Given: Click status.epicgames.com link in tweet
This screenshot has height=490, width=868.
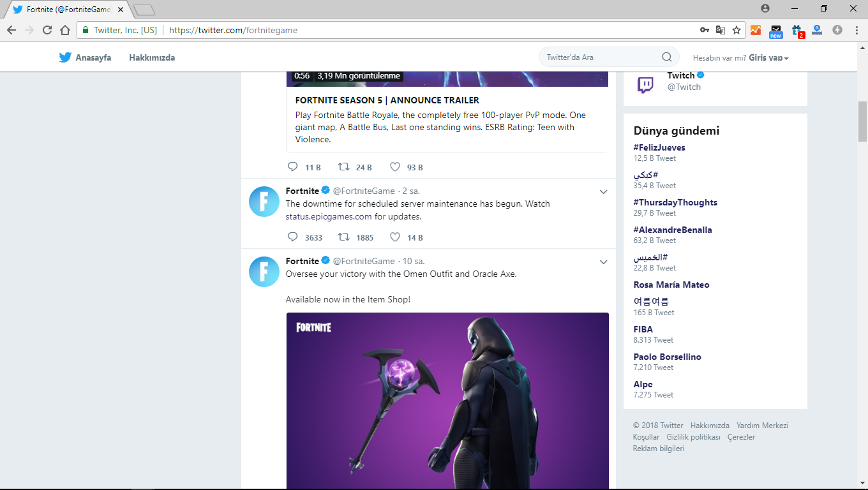Looking at the screenshot, I should 329,216.
